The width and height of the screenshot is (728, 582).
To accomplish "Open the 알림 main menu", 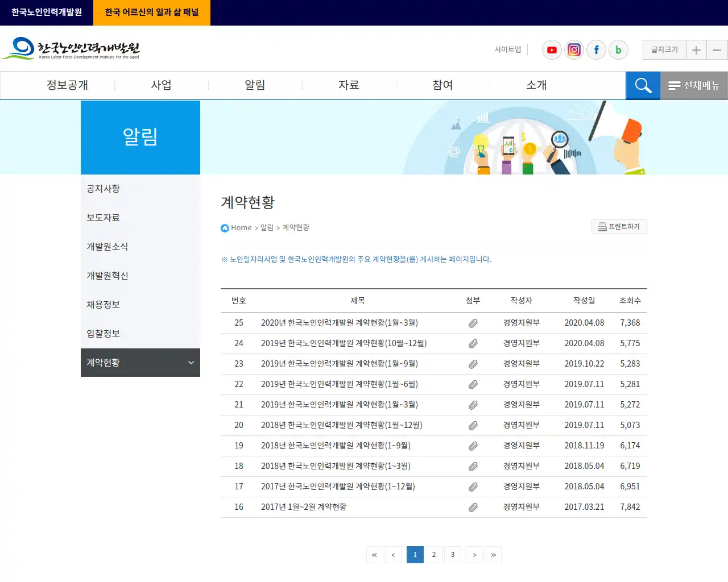I will coord(255,85).
